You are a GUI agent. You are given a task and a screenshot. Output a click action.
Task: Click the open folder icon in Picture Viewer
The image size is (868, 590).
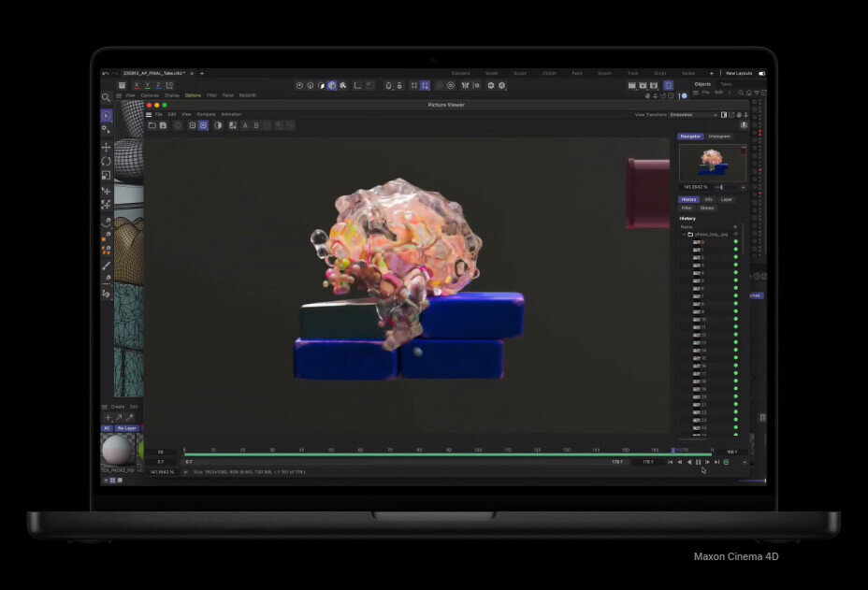tap(152, 125)
